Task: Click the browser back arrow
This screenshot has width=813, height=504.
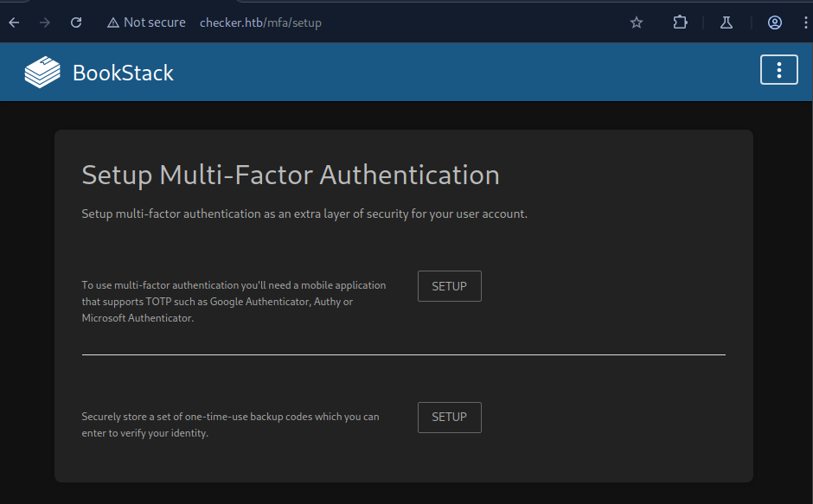Action: pos(14,22)
